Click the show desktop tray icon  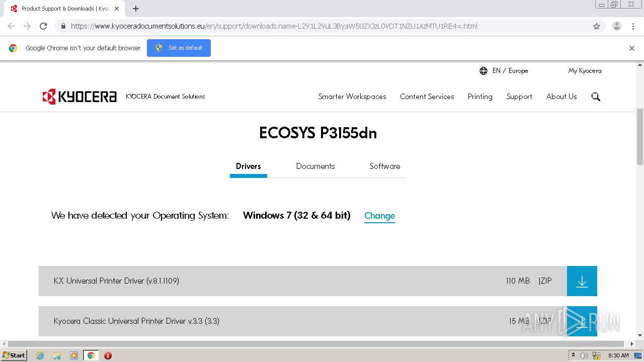[x=638, y=355]
